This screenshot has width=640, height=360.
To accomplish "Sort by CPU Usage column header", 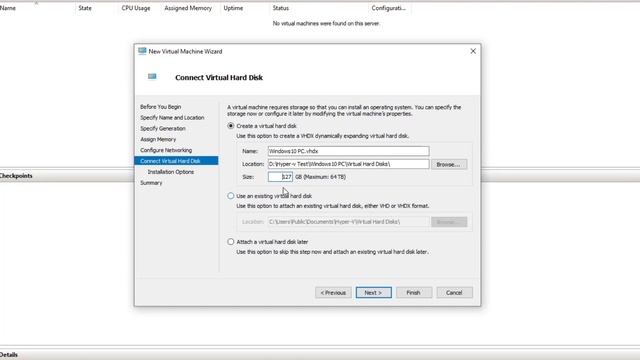I will click(136, 8).
